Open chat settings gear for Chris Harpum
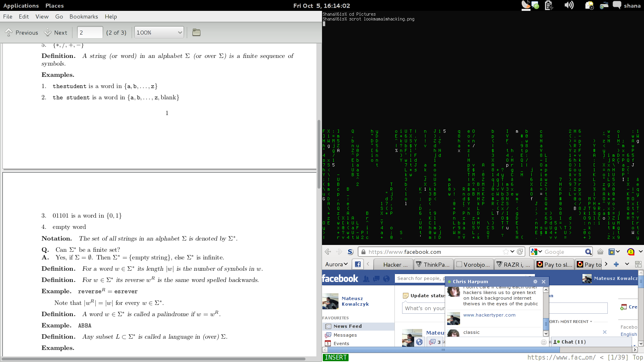This screenshot has width=644, height=362. pos(535,282)
